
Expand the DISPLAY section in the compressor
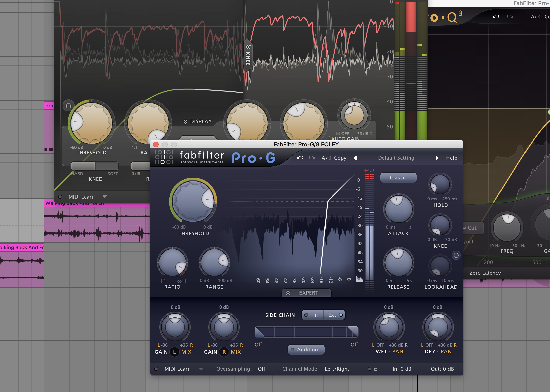(x=198, y=121)
